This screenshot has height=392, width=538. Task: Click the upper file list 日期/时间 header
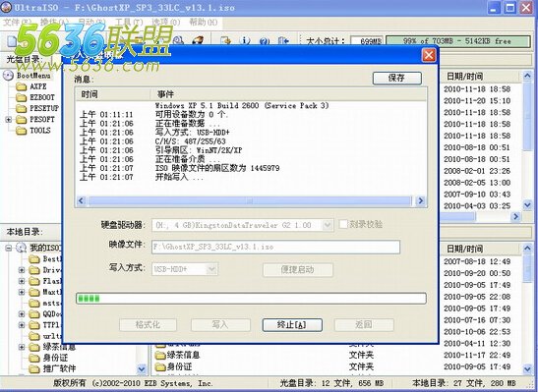[x=465, y=76]
